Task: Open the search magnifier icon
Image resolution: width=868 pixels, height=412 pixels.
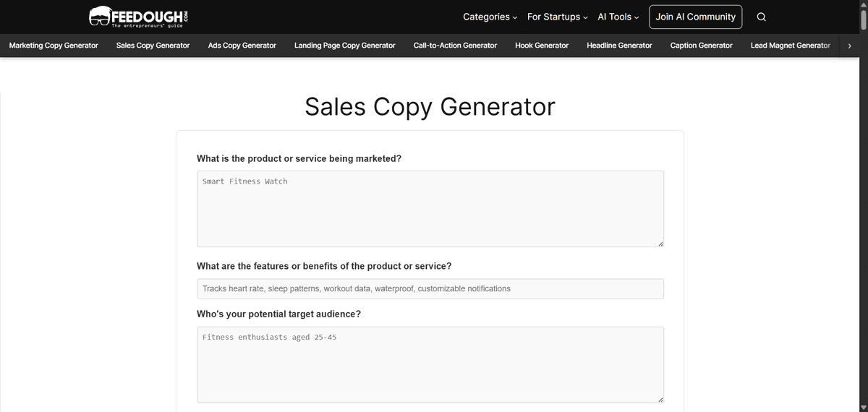Action: tap(761, 17)
